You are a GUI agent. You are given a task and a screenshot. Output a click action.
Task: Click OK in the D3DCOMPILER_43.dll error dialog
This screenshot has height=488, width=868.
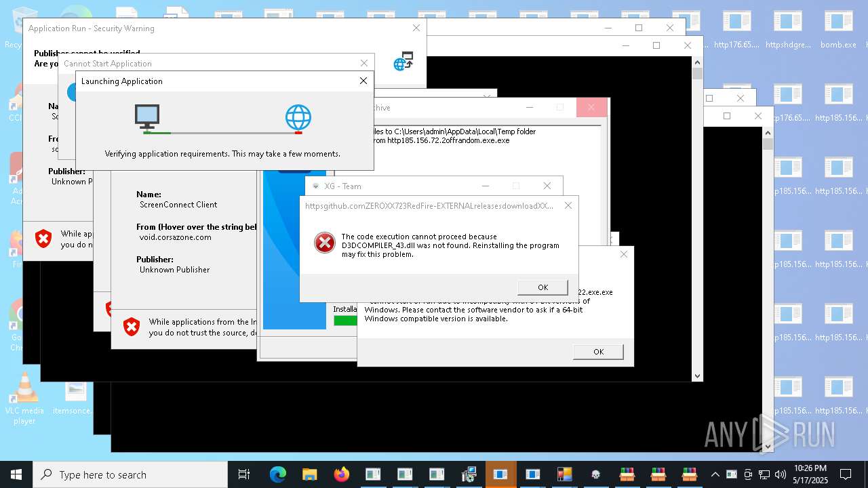(x=542, y=287)
